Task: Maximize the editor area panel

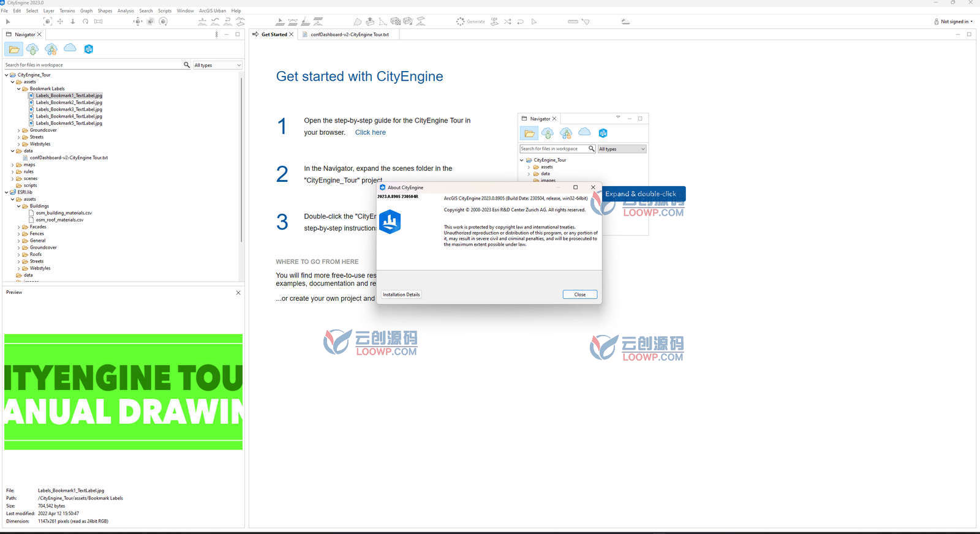Action: coord(969,34)
